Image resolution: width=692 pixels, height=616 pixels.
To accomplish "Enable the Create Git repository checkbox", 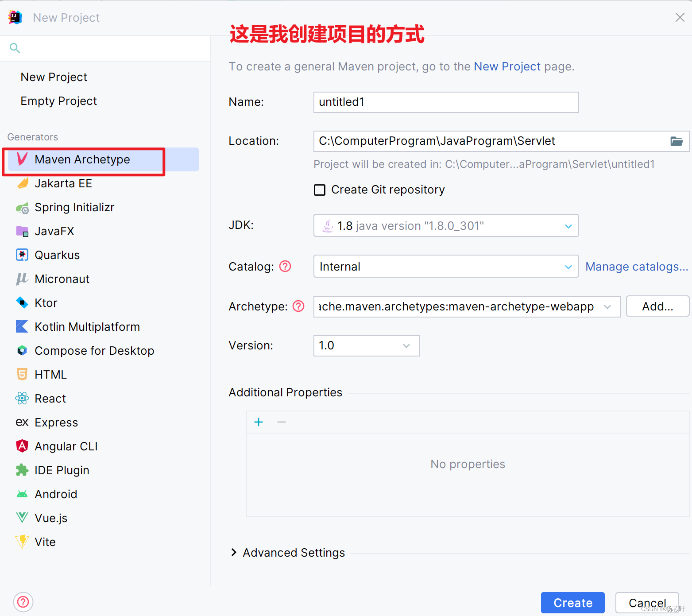I will 320,190.
